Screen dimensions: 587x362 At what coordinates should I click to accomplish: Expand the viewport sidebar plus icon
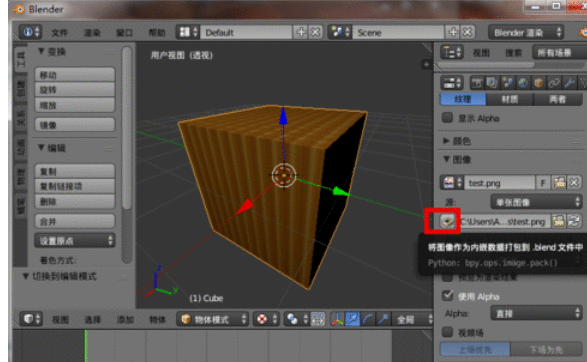[426, 64]
